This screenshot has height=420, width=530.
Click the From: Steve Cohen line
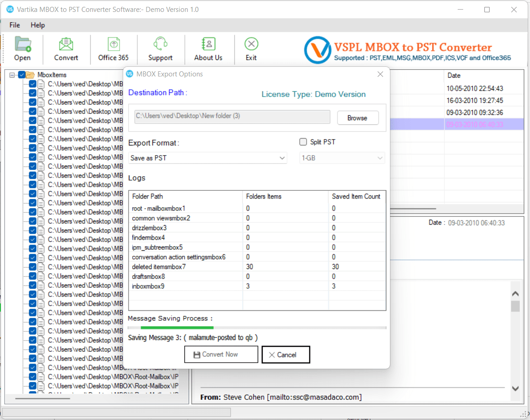pyautogui.click(x=281, y=398)
